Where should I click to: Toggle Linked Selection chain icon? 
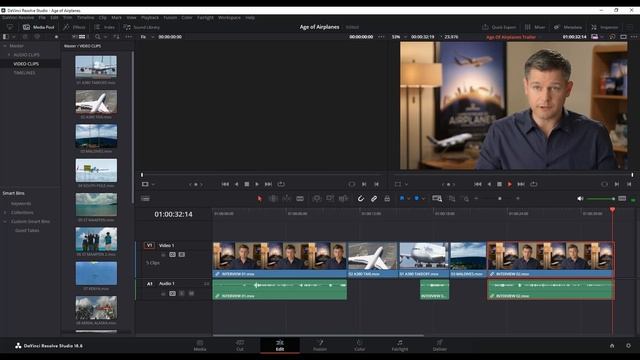click(374, 199)
